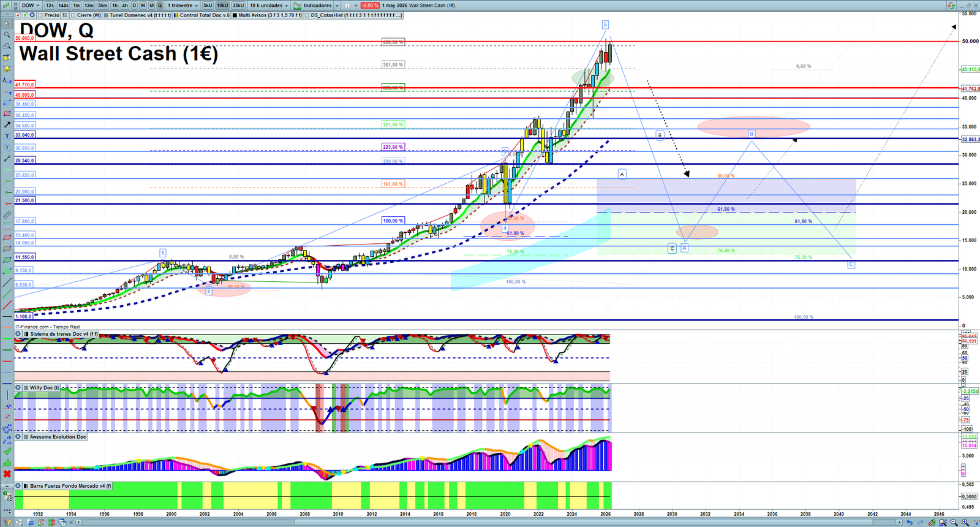
Task: Select the green thumbs-up tool
Action: click(x=7, y=464)
